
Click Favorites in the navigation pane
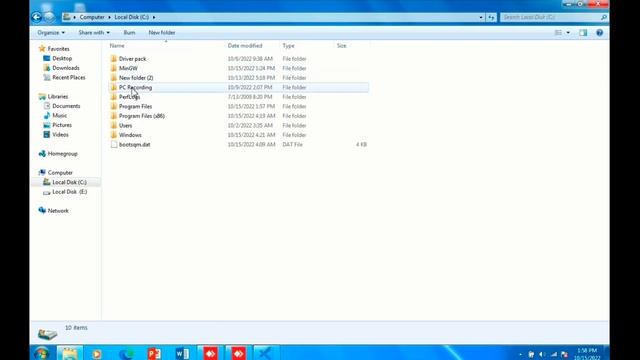[58, 49]
